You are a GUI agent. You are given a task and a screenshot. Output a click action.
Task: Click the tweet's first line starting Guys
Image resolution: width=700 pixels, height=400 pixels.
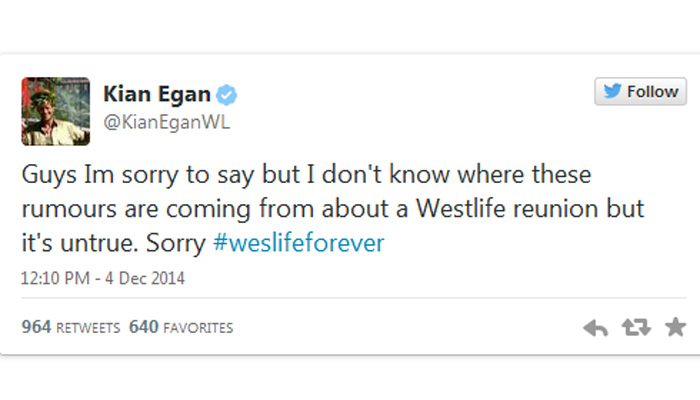point(306,175)
